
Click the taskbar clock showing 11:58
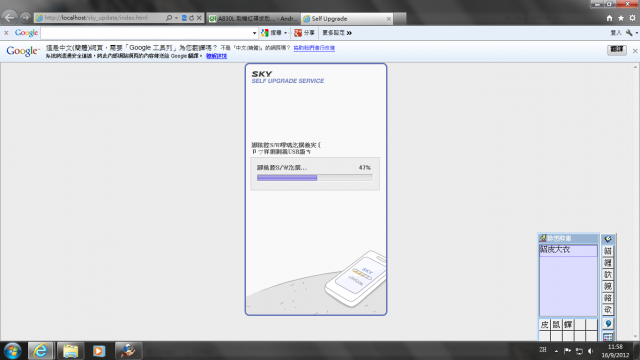[615, 351]
